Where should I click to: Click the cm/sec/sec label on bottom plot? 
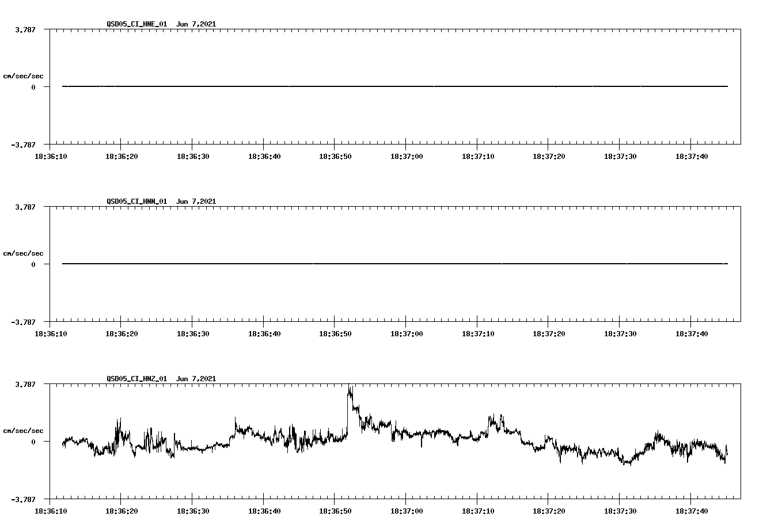[24, 429]
